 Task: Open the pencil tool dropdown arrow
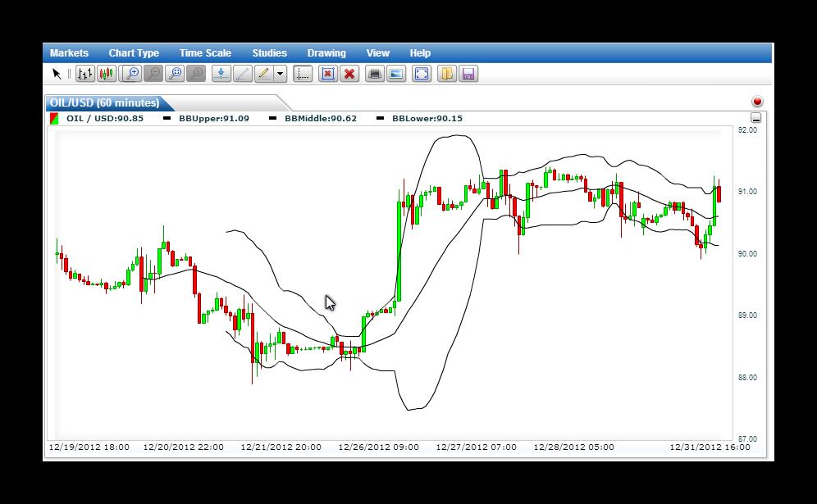tap(281, 74)
